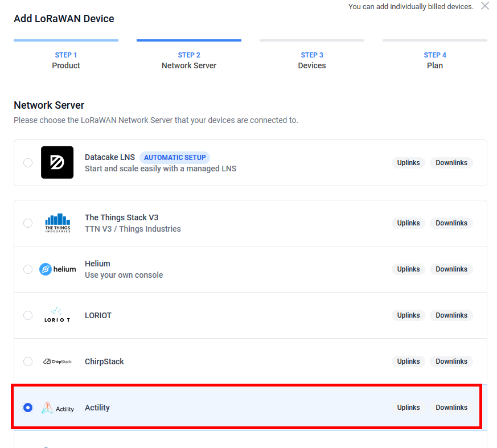This screenshot has width=497, height=448.
Task: Click the LORIOT logo icon
Action: 57,315
